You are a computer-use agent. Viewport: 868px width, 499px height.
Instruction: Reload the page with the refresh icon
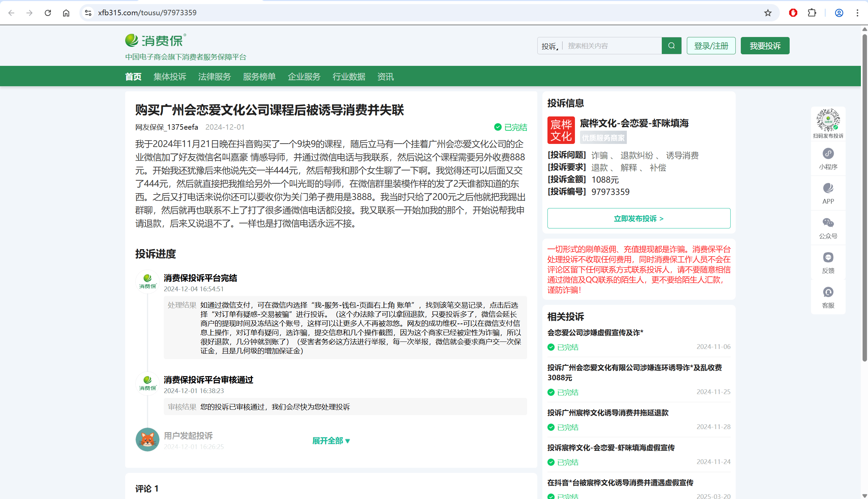[48, 13]
